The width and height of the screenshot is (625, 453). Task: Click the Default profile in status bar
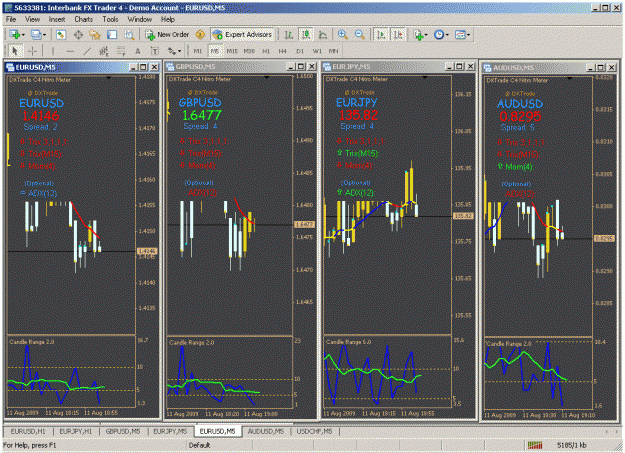tap(199, 445)
